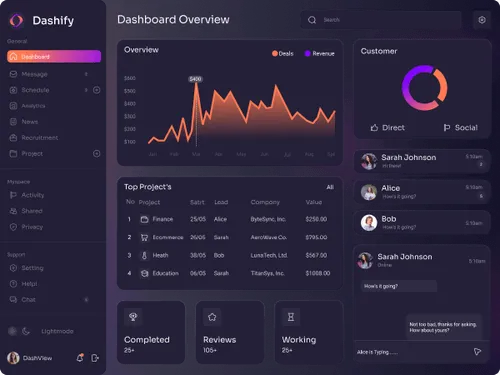Open Alice's chat list entry
The width and height of the screenshot is (500, 375).
[422, 192]
